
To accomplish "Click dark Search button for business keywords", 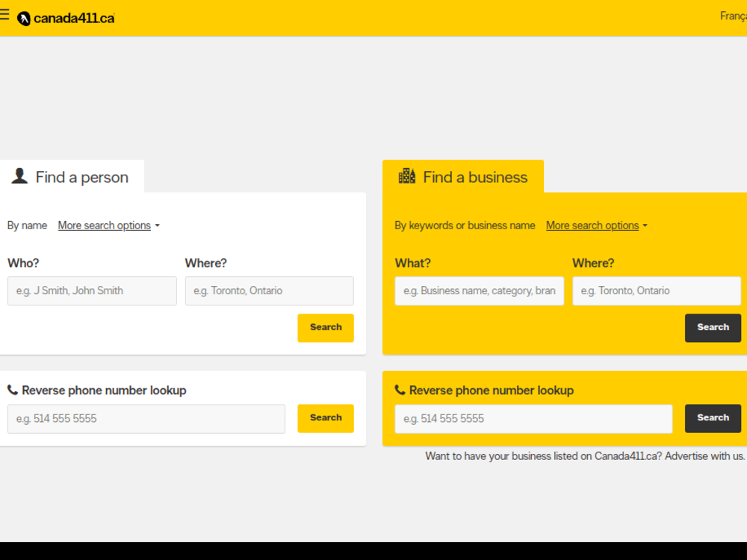I will click(x=713, y=328).
